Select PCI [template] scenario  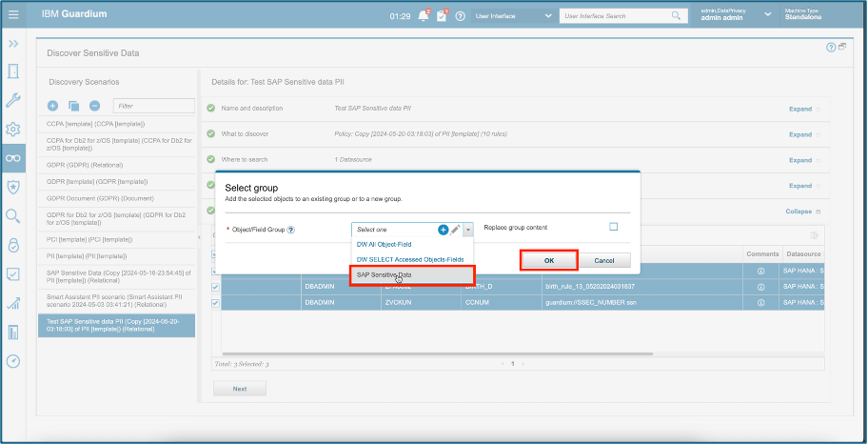coord(116,239)
